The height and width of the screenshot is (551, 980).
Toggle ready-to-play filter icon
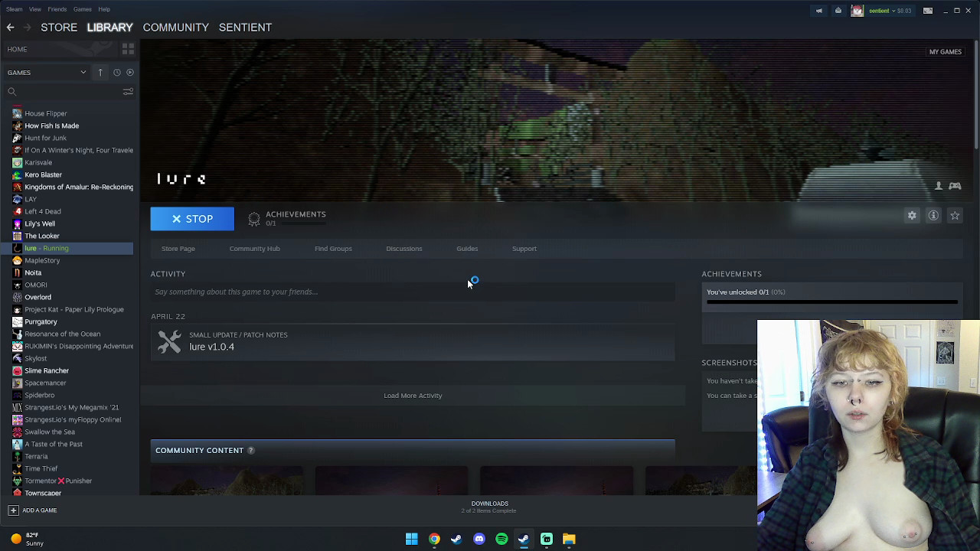pyautogui.click(x=130, y=73)
